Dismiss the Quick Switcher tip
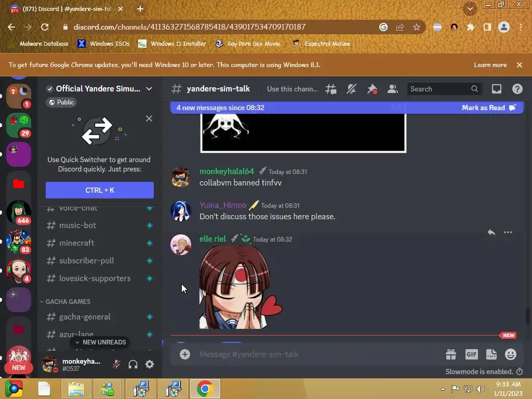The image size is (532, 399). [x=149, y=118]
